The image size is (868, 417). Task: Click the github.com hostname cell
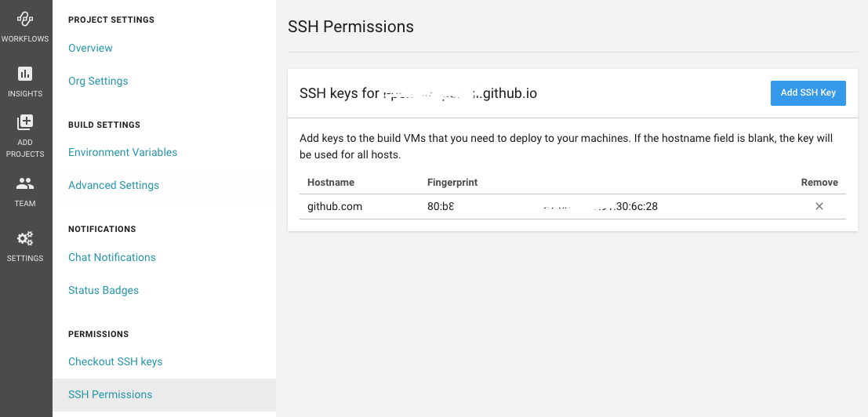pyautogui.click(x=335, y=206)
